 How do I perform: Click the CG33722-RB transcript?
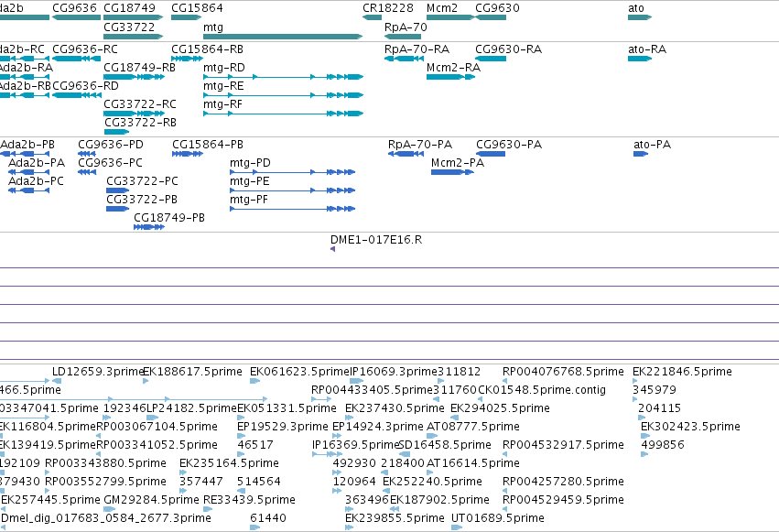116,132
